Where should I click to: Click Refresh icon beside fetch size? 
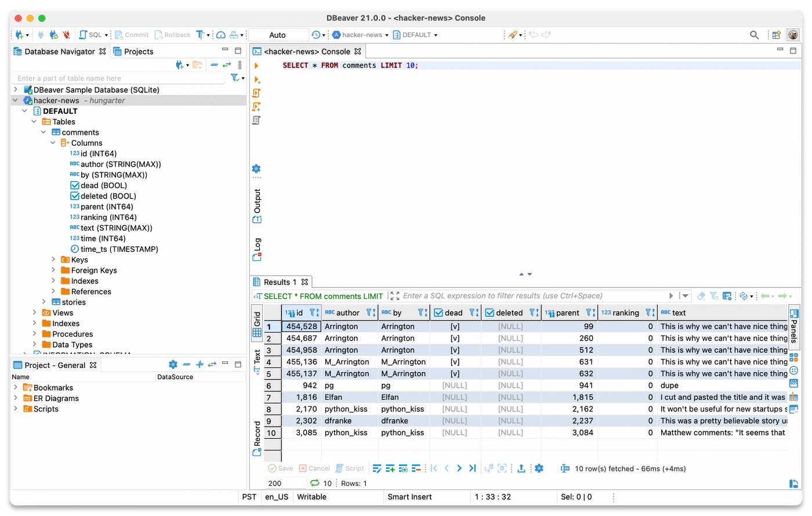(x=315, y=483)
